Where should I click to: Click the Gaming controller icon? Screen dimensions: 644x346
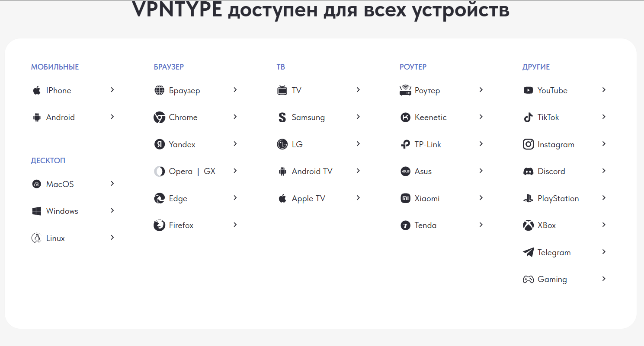[x=528, y=279]
